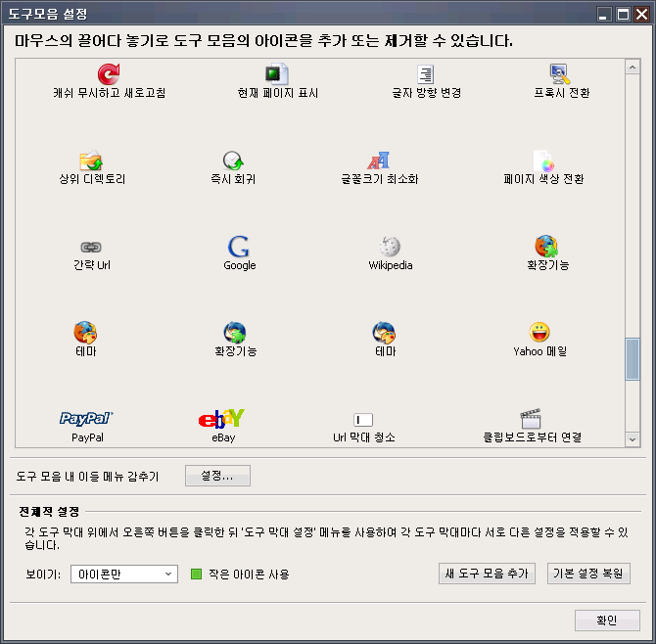Click the 전체적 설정 section heading
Image resolution: width=656 pixels, height=644 pixels.
pos(49,511)
